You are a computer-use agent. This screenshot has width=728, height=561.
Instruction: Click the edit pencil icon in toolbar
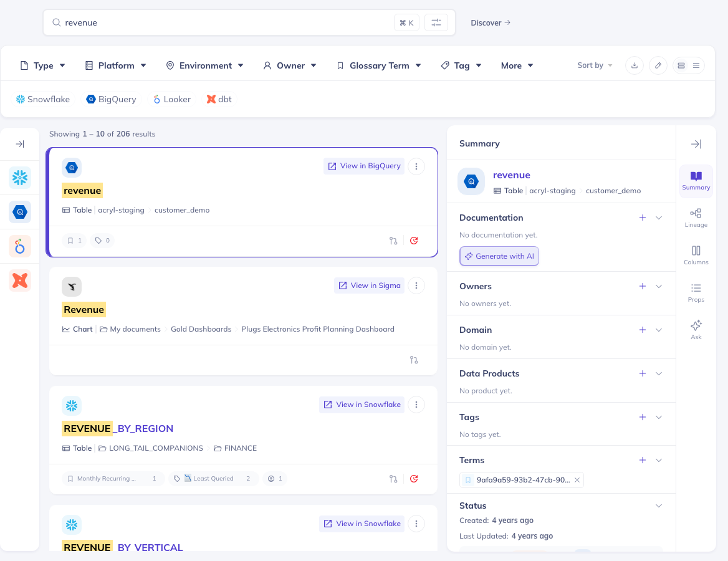pos(658,65)
